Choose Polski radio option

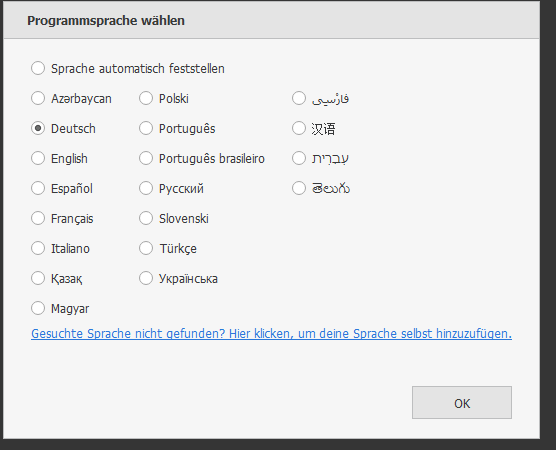(146, 98)
